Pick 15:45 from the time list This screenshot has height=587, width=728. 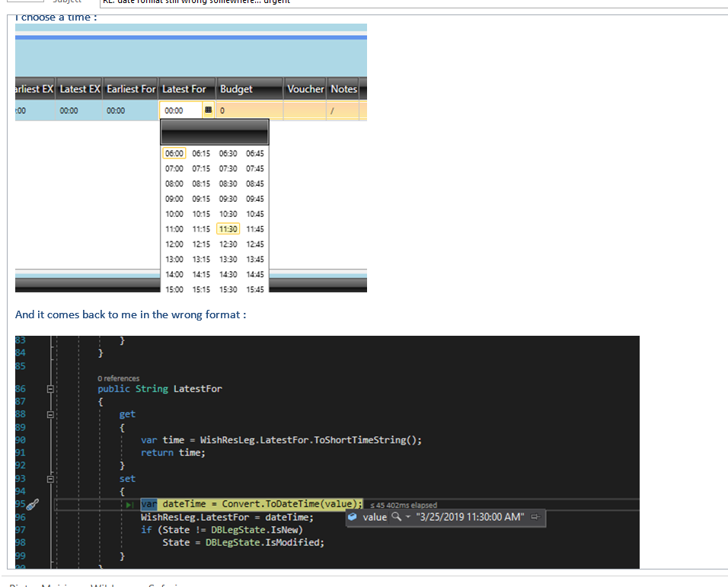coord(255,289)
